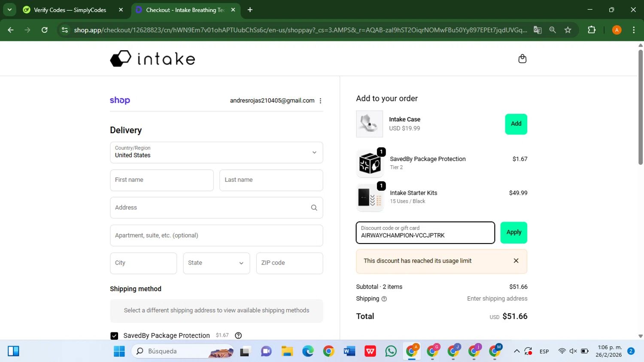Click the address search magnifier icon
The image size is (644, 362).
click(314, 208)
